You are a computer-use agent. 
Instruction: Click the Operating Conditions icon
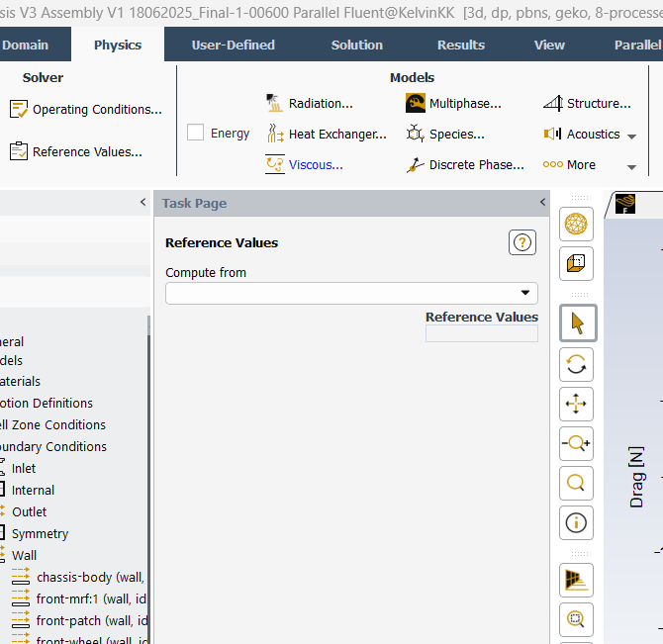19,109
